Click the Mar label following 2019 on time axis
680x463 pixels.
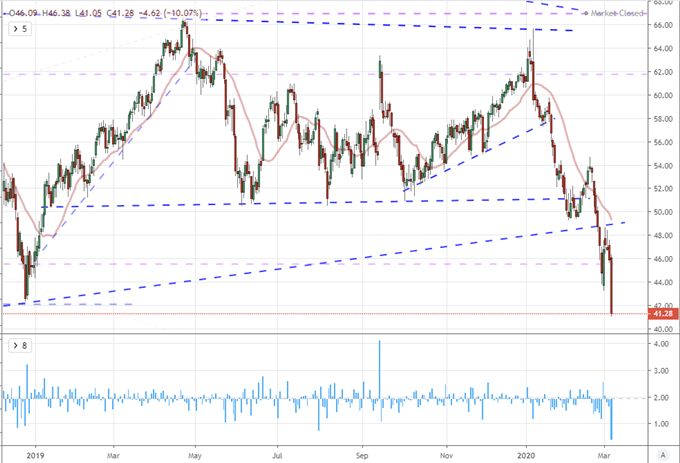pos(113,456)
